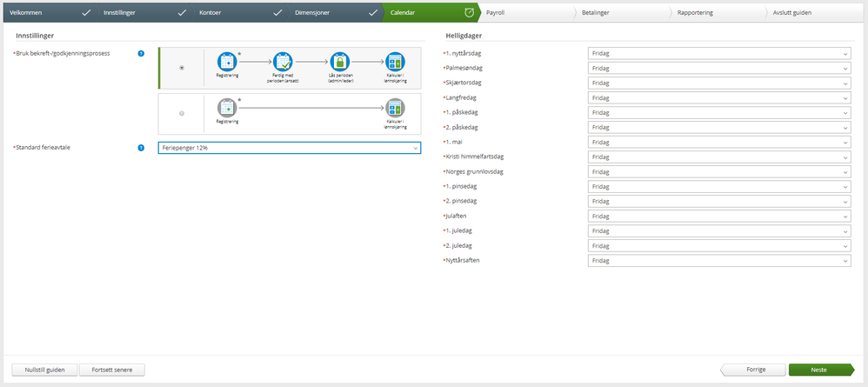Image resolution: width=868 pixels, height=387 pixels.
Task: Click the Innstillinger step checkmark
Action: point(182,12)
